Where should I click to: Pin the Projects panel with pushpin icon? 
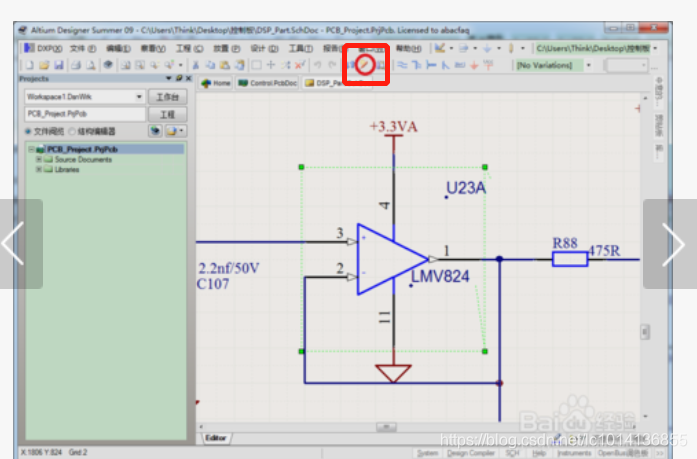(179, 78)
